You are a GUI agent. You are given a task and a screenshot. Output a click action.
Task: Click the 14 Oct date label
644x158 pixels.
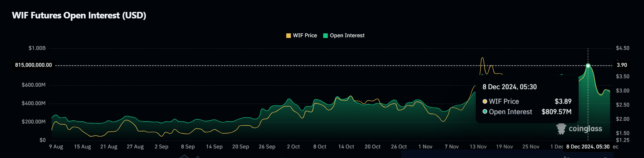(346, 146)
